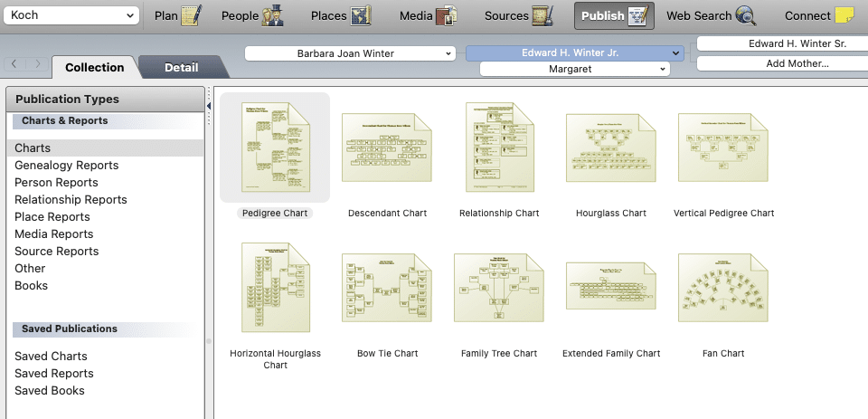The width and height of the screenshot is (868, 419).
Task: Switch to the Sources workspace
Action: pos(542,15)
